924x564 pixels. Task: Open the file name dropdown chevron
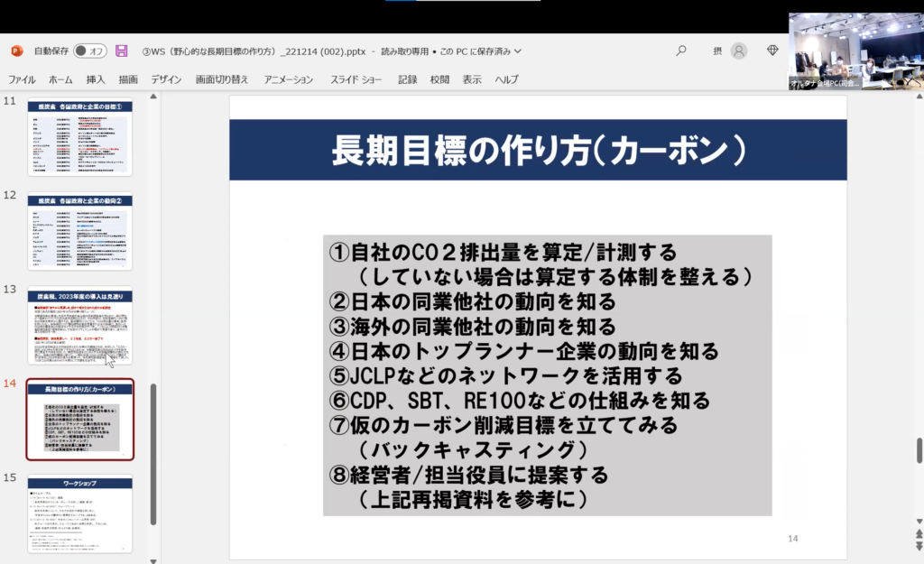point(517,51)
